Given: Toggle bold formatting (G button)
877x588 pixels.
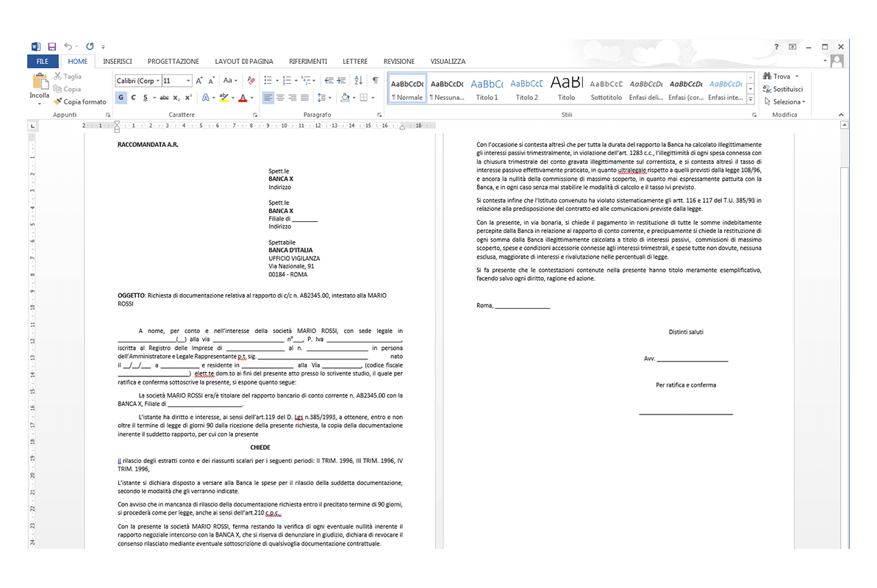Looking at the screenshot, I should coord(121,97).
